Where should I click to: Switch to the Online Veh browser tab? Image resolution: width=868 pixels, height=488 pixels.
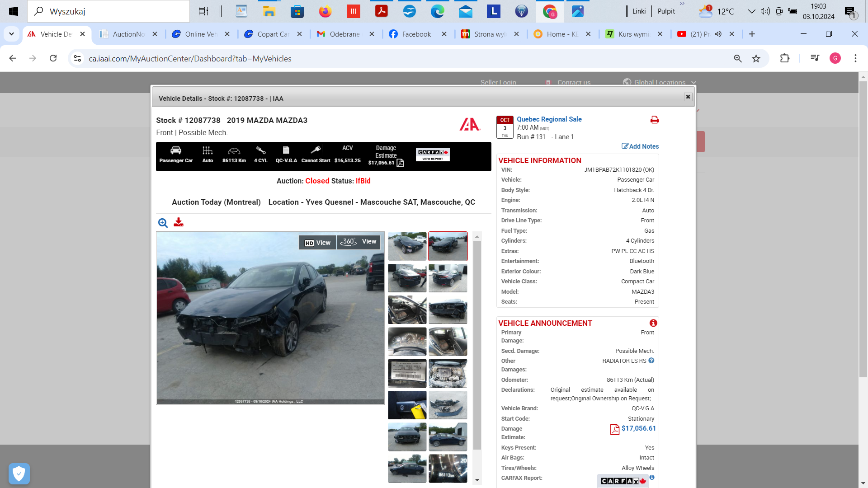(201, 34)
